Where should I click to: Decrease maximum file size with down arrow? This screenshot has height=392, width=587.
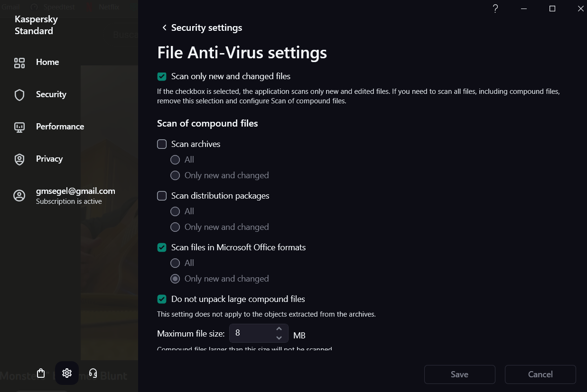point(279,337)
